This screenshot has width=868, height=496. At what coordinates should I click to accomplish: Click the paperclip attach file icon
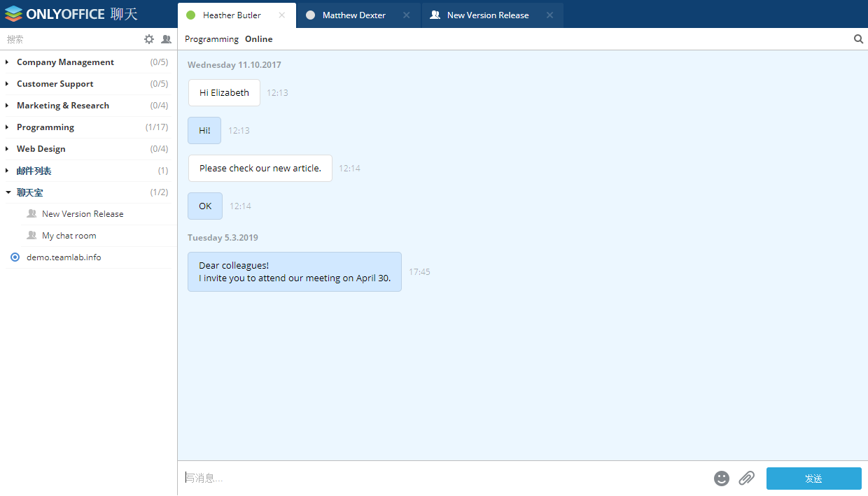(x=747, y=479)
